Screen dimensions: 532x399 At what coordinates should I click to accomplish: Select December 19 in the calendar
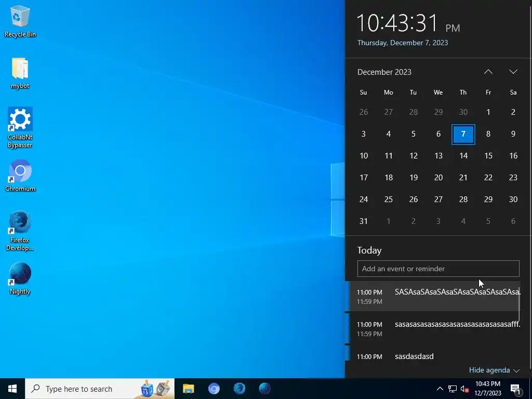(413, 178)
